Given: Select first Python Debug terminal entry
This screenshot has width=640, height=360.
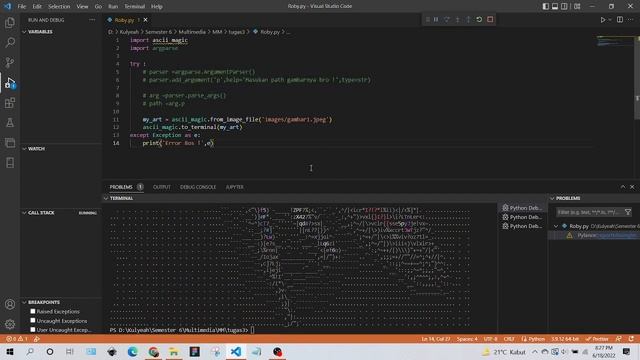Looking at the screenshot, I should 522,208.
